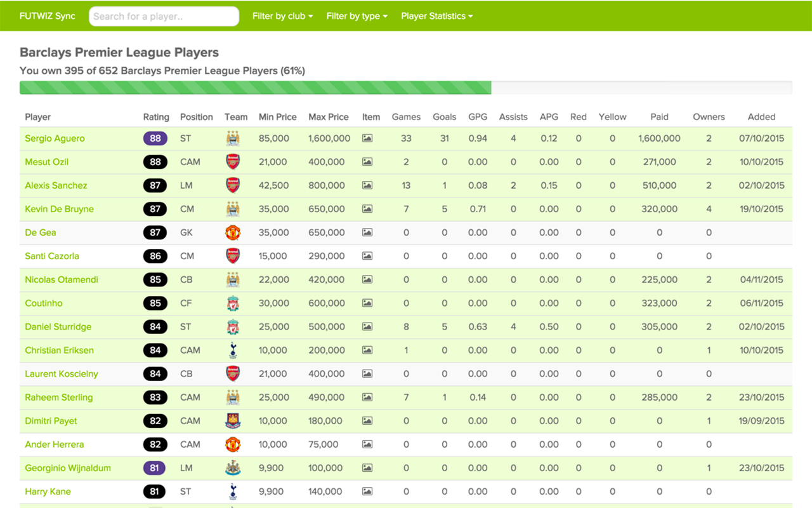Viewport: 812px width, 508px height.
Task: Open item image icon for Nicolas Otamendi
Action: point(367,279)
